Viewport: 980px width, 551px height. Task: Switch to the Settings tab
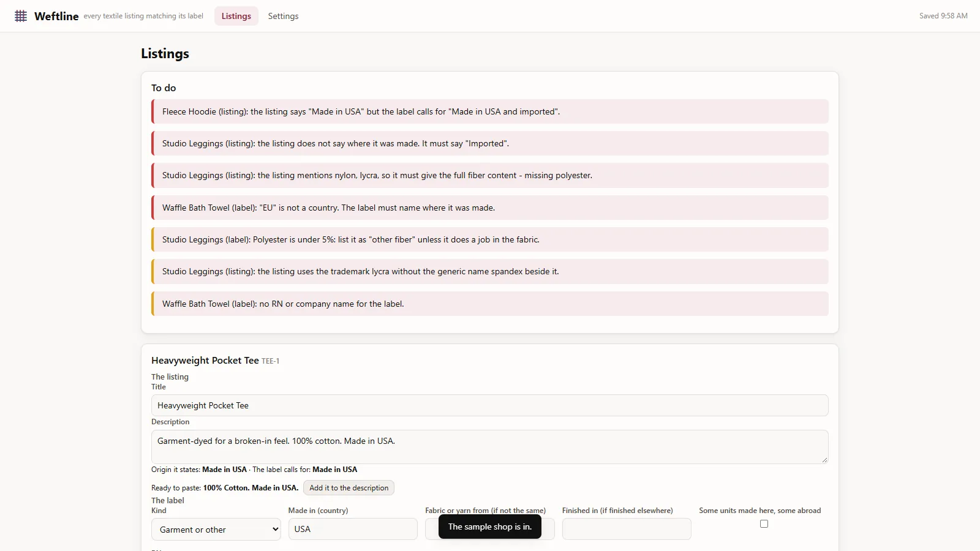tap(283, 16)
